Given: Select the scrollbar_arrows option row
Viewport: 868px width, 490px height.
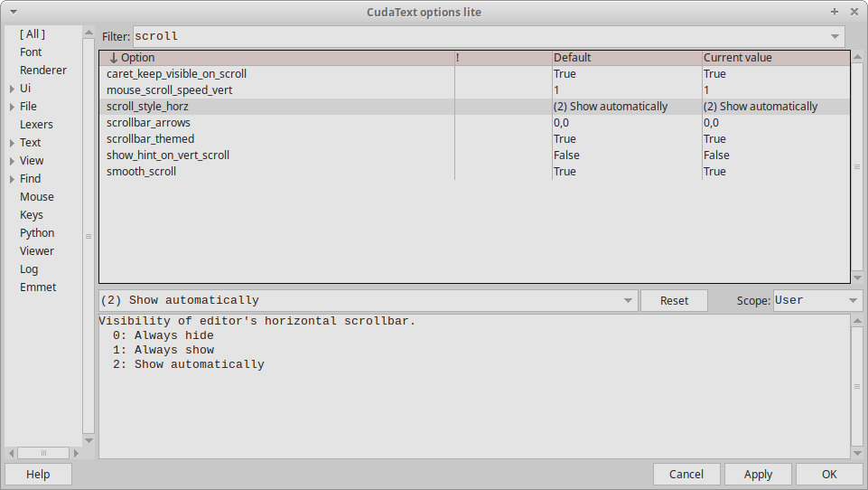Looking at the screenshot, I should pyautogui.click(x=475, y=123).
